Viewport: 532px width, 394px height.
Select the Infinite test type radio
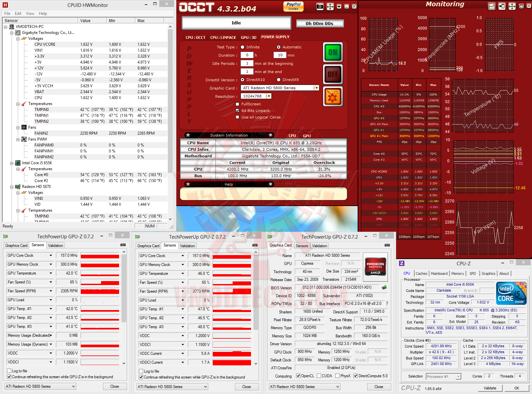(x=242, y=47)
